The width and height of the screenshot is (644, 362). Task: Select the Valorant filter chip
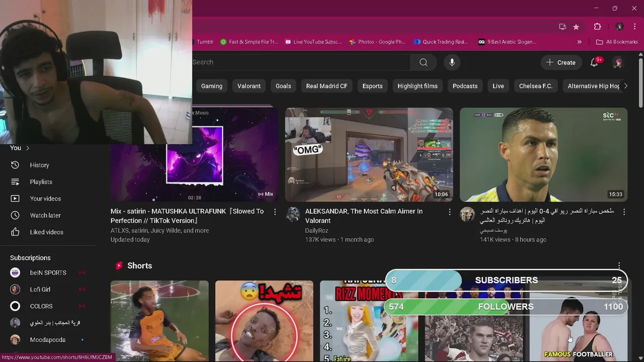pyautogui.click(x=249, y=86)
